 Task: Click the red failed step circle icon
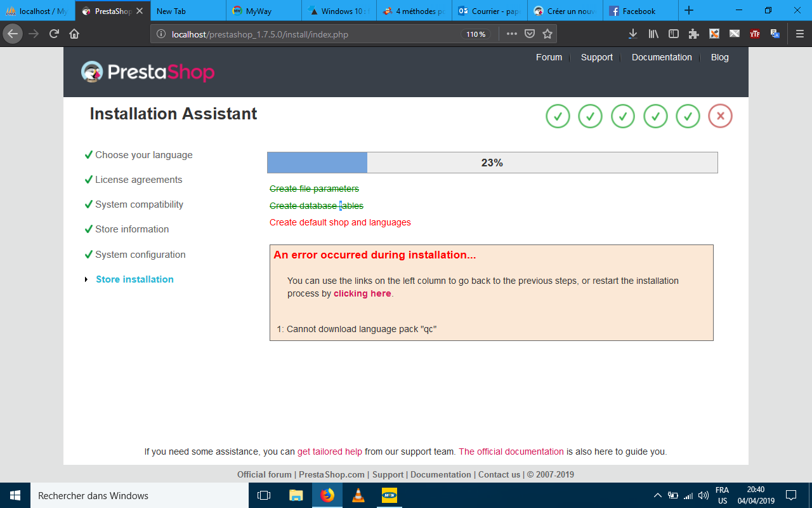(x=720, y=116)
